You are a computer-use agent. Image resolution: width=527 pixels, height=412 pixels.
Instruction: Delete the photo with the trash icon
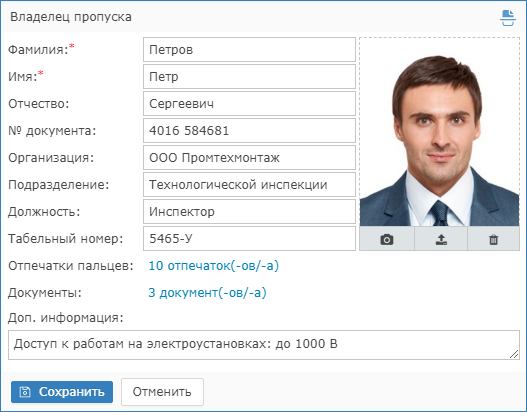tap(493, 239)
